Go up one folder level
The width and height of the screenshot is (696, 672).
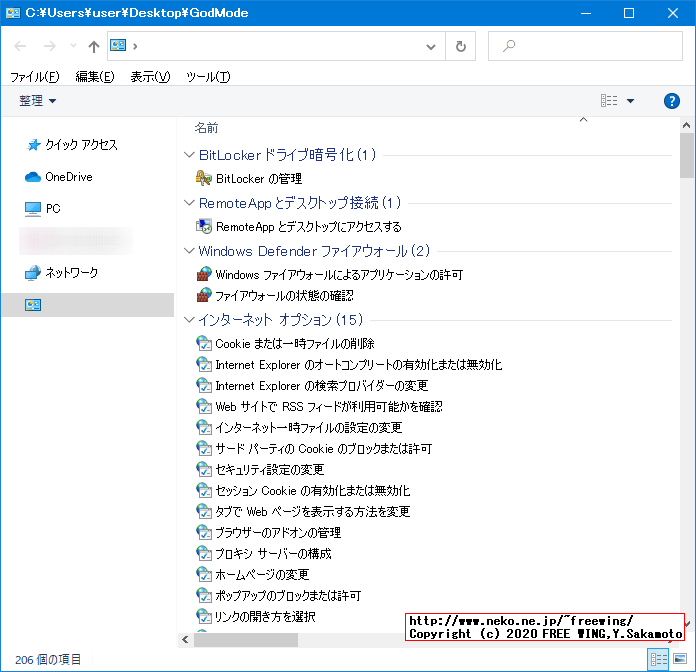[94, 46]
